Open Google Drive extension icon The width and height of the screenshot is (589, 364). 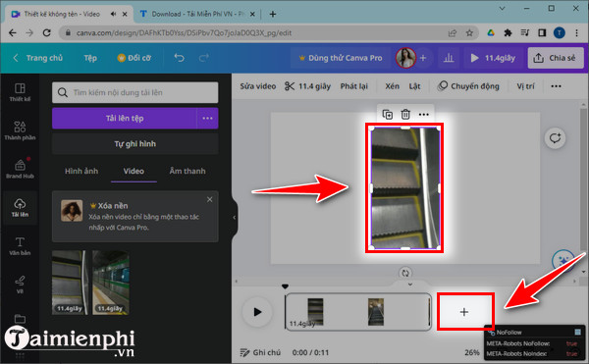point(491,33)
